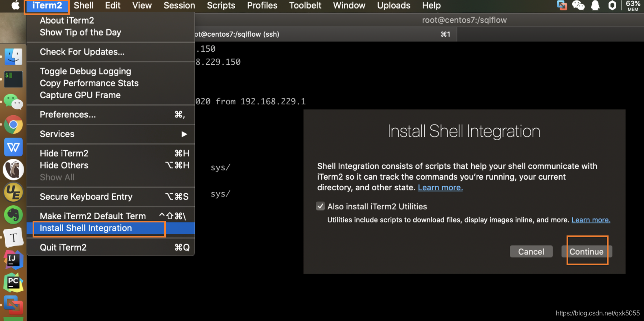Open Preferences... from the menu

(x=111, y=114)
